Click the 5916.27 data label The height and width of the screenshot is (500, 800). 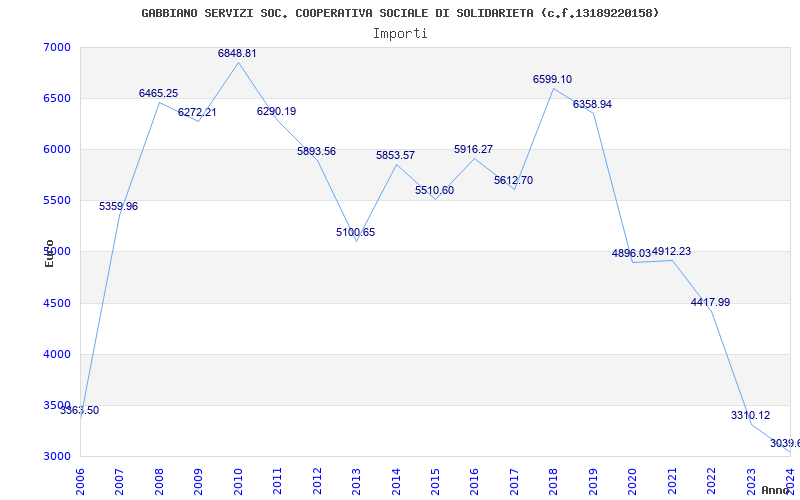click(473, 149)
